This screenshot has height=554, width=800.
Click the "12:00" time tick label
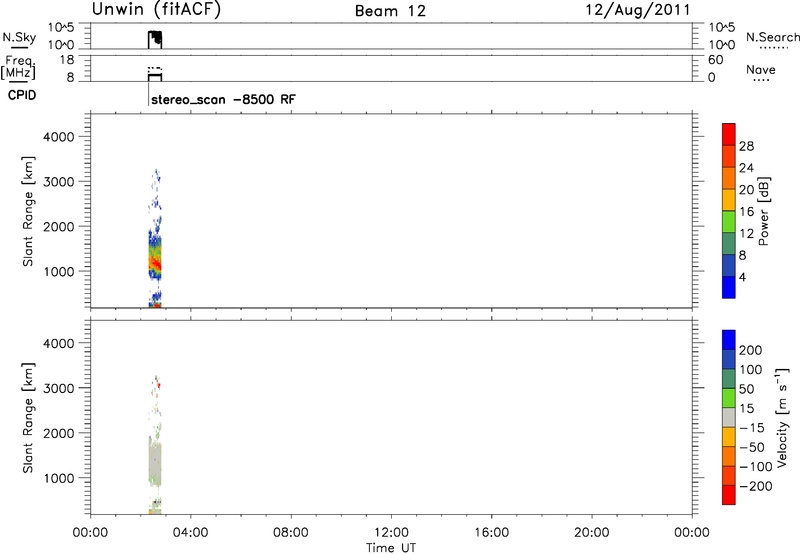tap(391, 533)
